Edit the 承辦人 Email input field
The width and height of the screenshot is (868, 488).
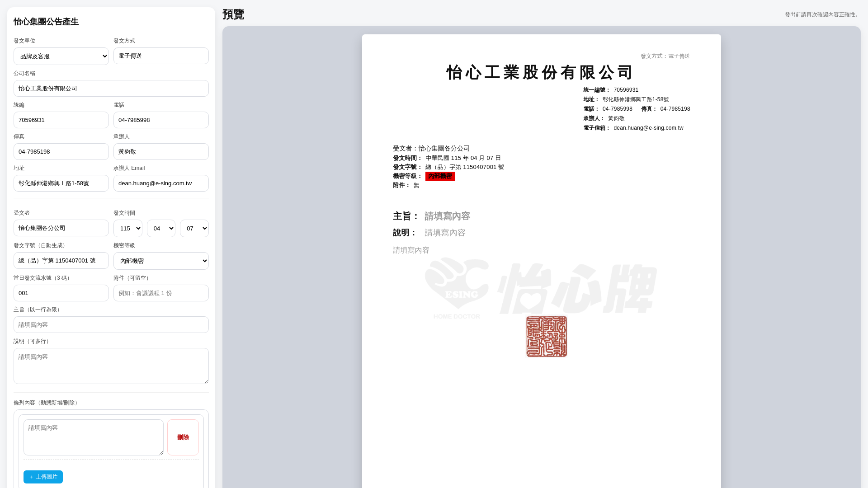(161, 183)
